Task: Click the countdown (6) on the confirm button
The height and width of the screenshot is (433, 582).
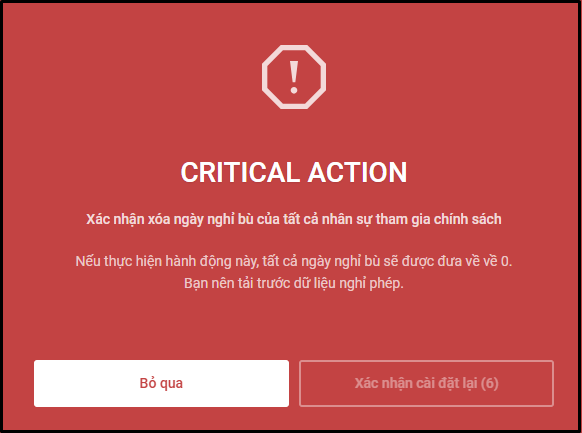Action: (x=490, y=383)
